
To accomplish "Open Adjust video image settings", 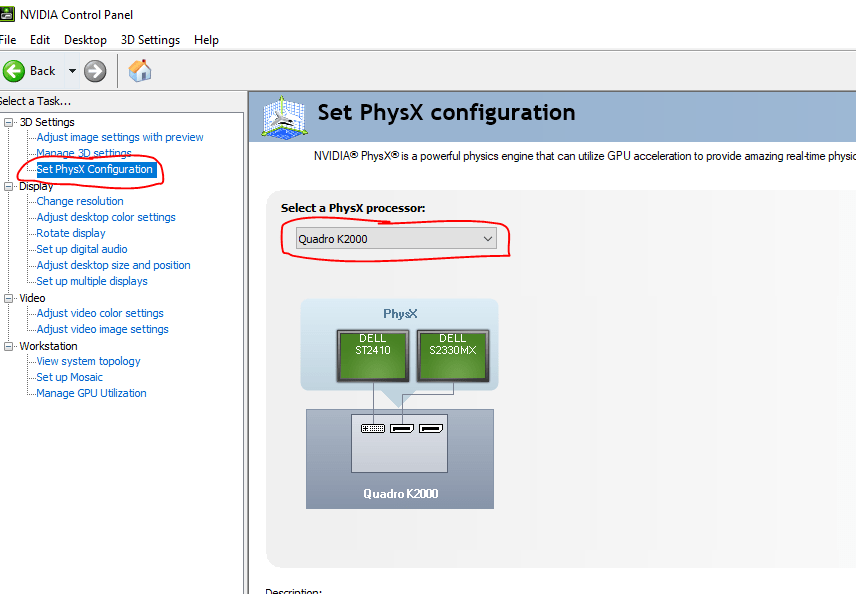I will pos(102,329).
